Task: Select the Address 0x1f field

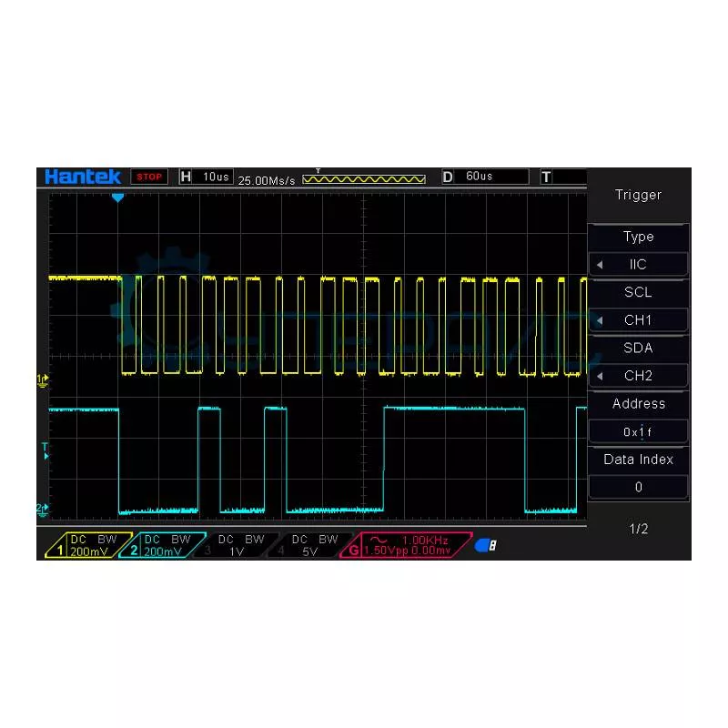Action: point(638,431)
